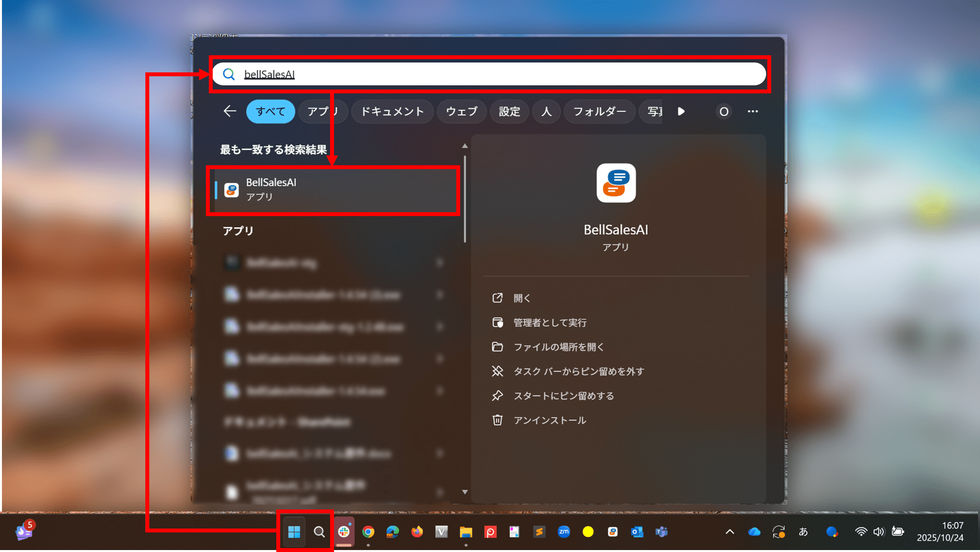Open File Explorer folder icon
Screen dimensions: 980x552
pyautogui.click(x=466, y=531)
